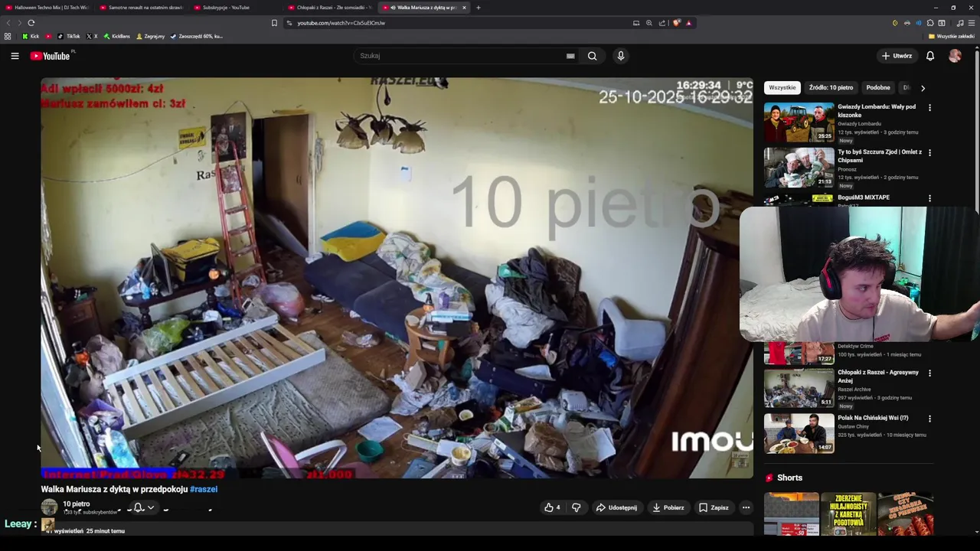The width and height of the screenshot is (980, 551).
Task: Click the search magnifier button
Action: click(592, 56)
